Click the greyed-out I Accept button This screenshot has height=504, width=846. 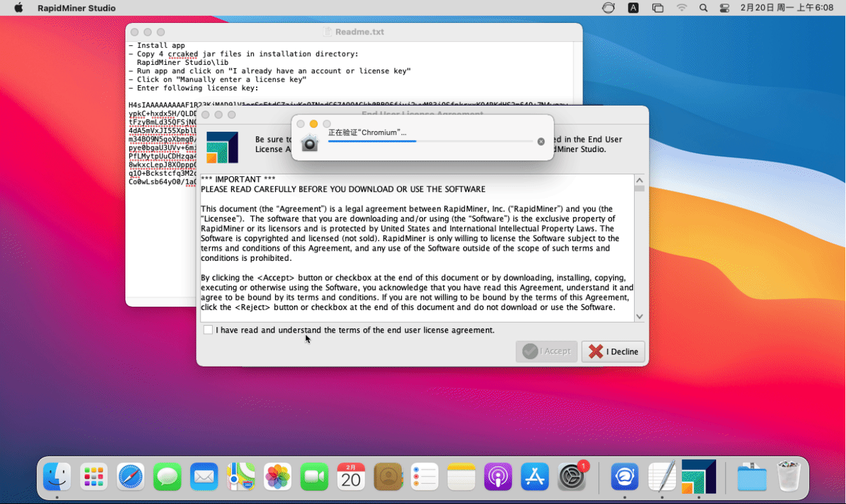coord(547,351)
